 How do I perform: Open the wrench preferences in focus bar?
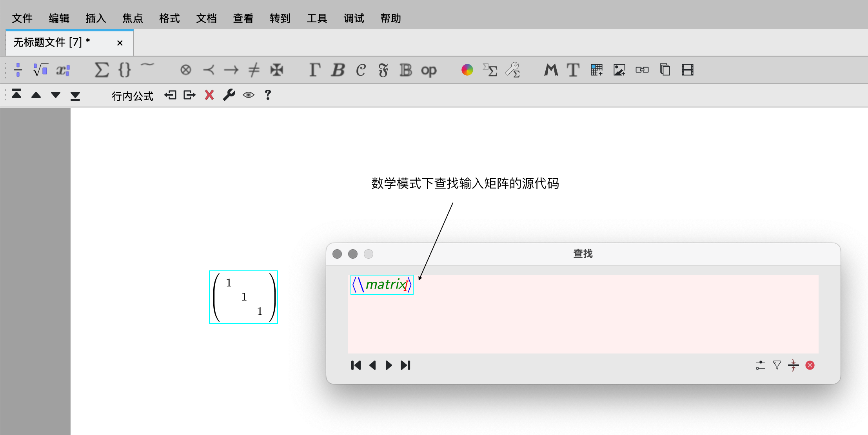click(x=229, y=95)
